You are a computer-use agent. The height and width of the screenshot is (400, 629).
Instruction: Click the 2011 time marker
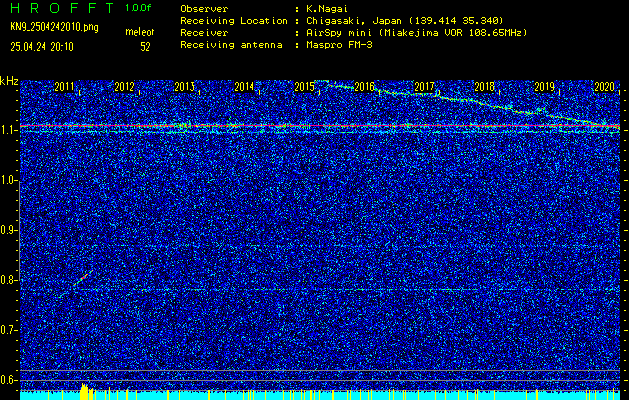64,87
